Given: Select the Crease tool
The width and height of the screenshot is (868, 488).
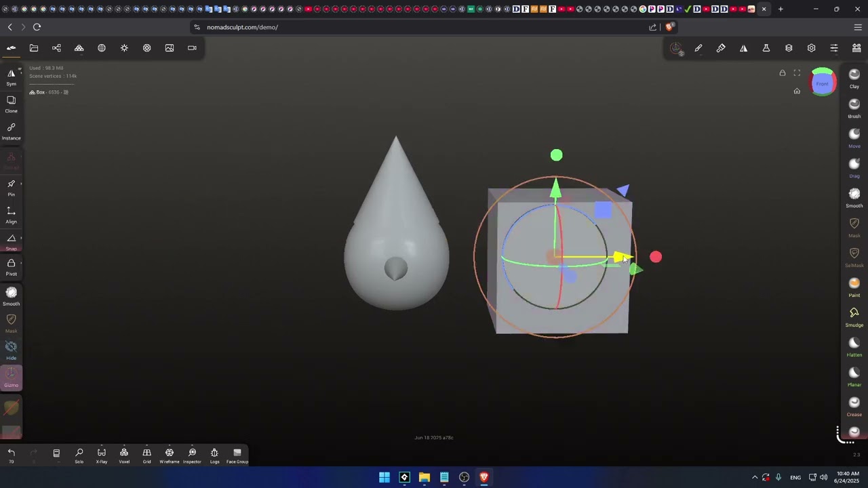Looking at the screenshot, I should coord(854,406).
